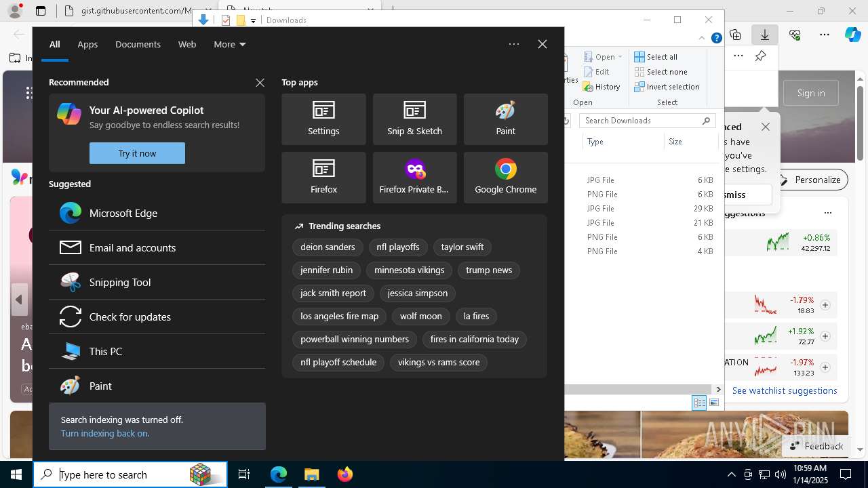
Task: Open Paint from Suggested list
Action: click(157, 386)
